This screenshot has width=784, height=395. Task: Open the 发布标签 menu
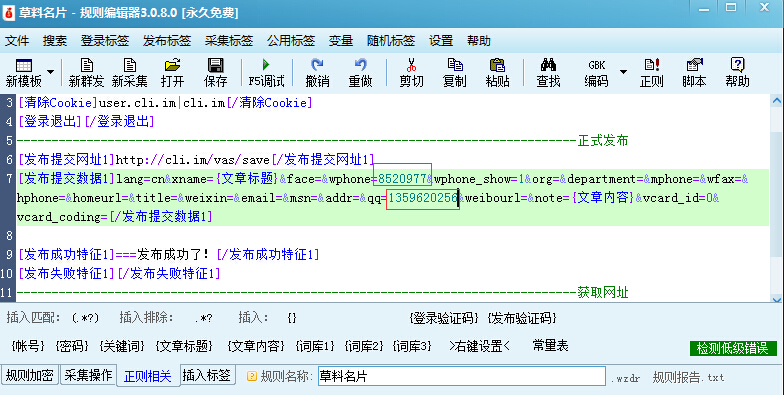pos(166,40)
